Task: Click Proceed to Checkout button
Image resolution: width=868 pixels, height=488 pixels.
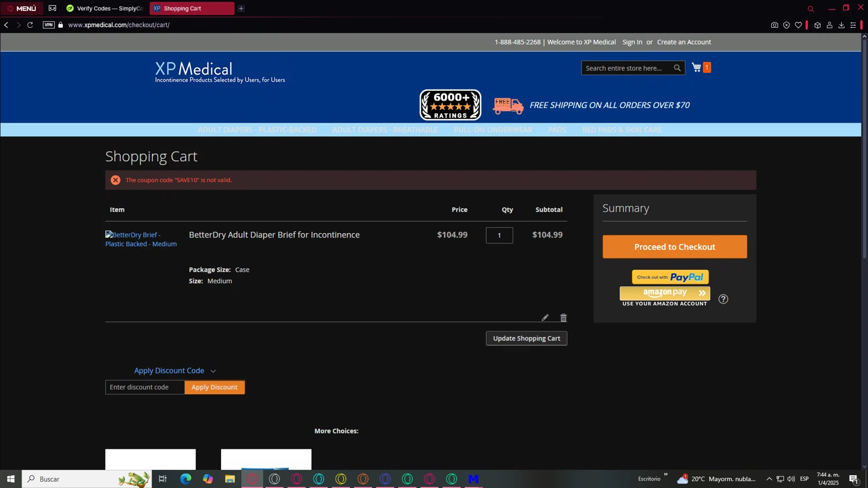Action: pos(675,247)
